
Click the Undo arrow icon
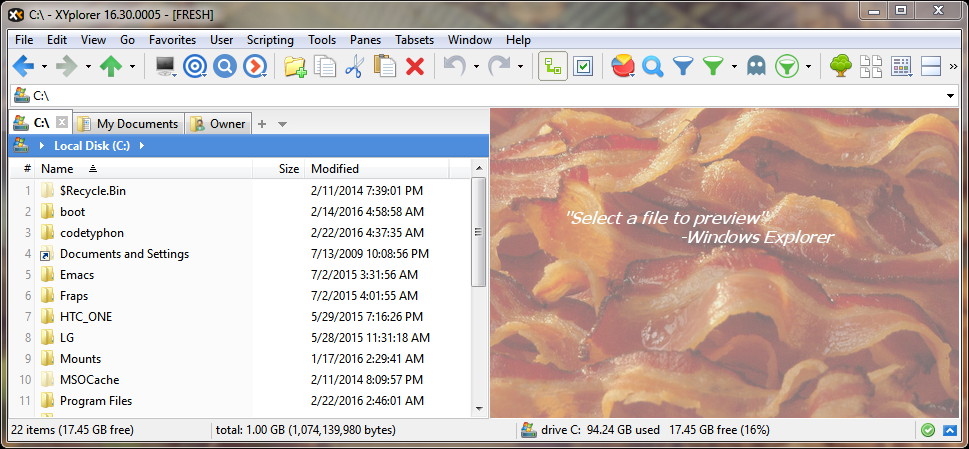[454, 66]
